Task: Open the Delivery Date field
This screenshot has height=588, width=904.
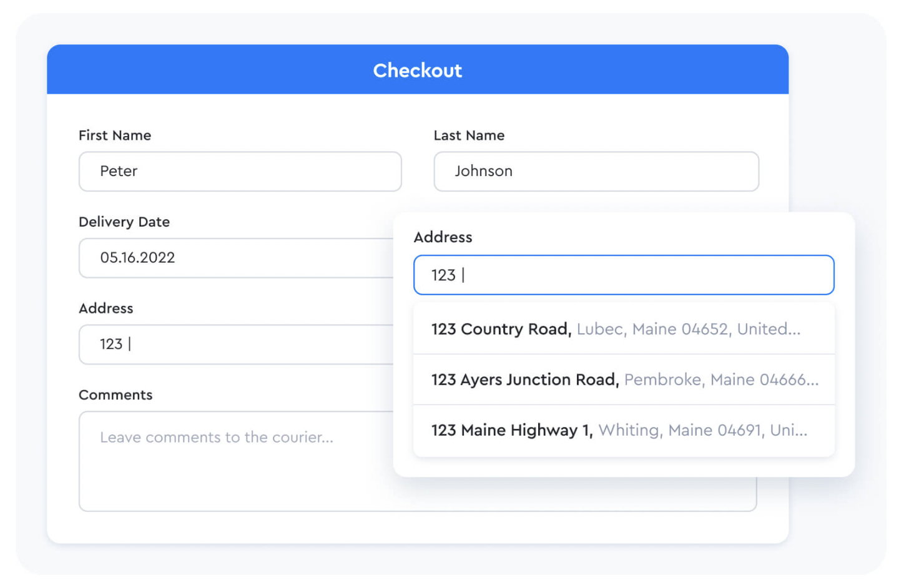Action: [x=236, y=258]
